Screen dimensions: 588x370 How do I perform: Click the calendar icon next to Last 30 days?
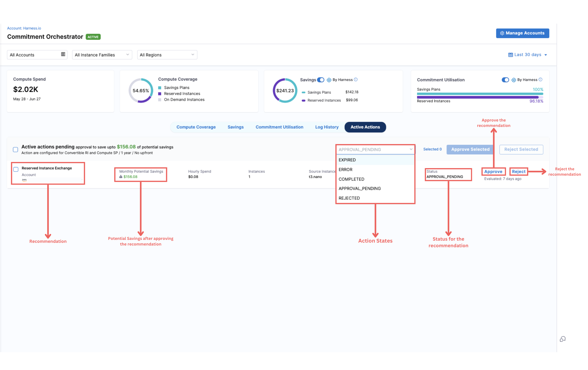510,55
